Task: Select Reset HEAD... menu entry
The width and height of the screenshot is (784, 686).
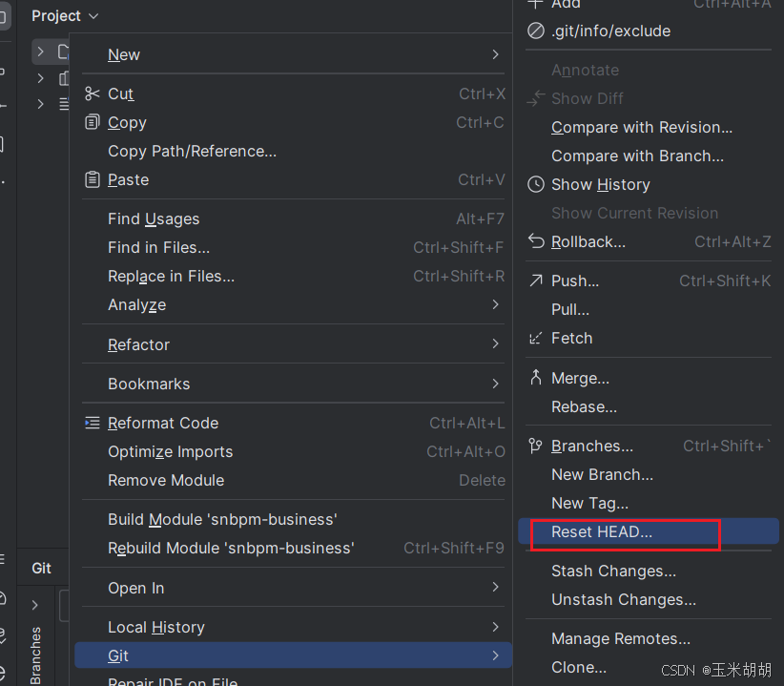Action: pos(602,532)
